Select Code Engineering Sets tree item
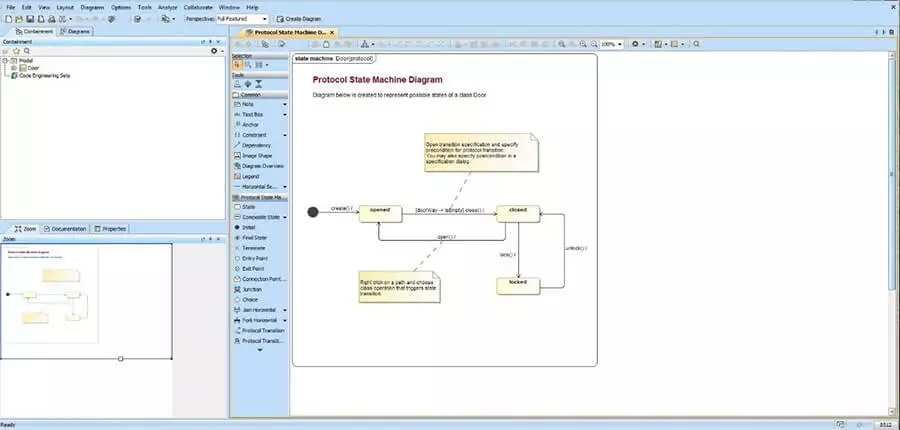 pyautogui.click(x=40, y=75)
